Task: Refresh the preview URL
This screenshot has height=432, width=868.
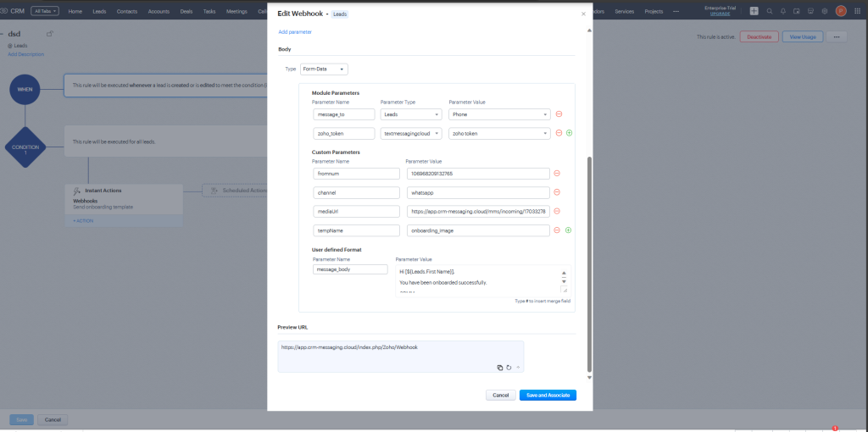Action: [509, 368]
